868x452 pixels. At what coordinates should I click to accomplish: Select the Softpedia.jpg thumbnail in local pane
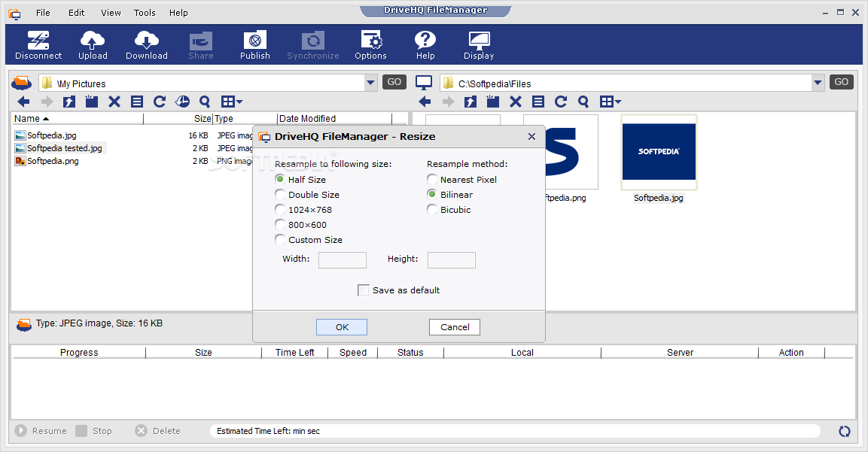coord(659,152)
